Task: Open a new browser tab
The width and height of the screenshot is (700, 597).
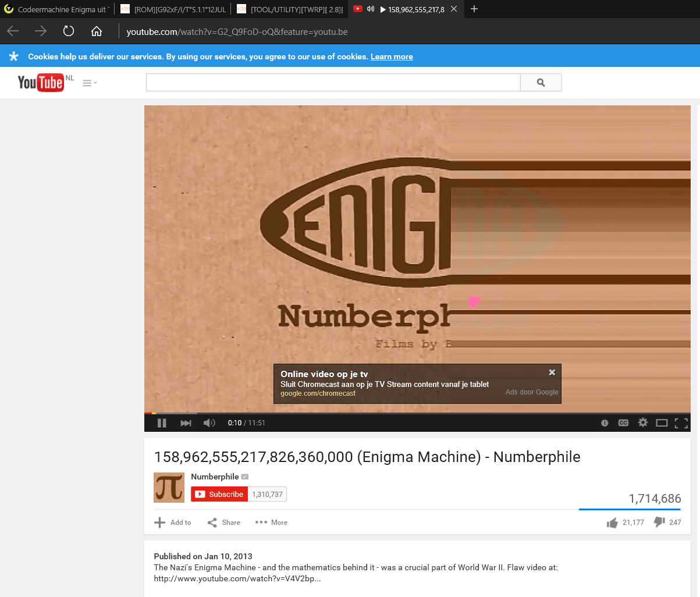Action: coord(474,9)
